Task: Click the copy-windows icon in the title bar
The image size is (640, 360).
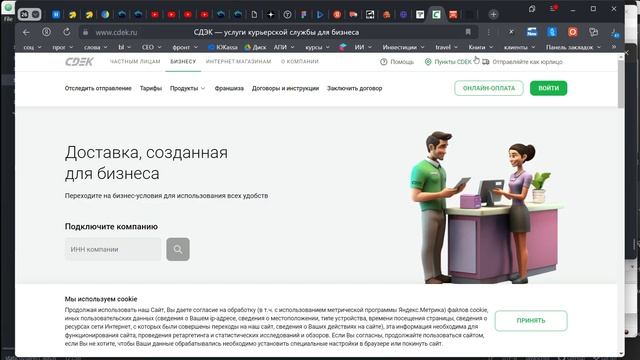Action: (531, 9)
